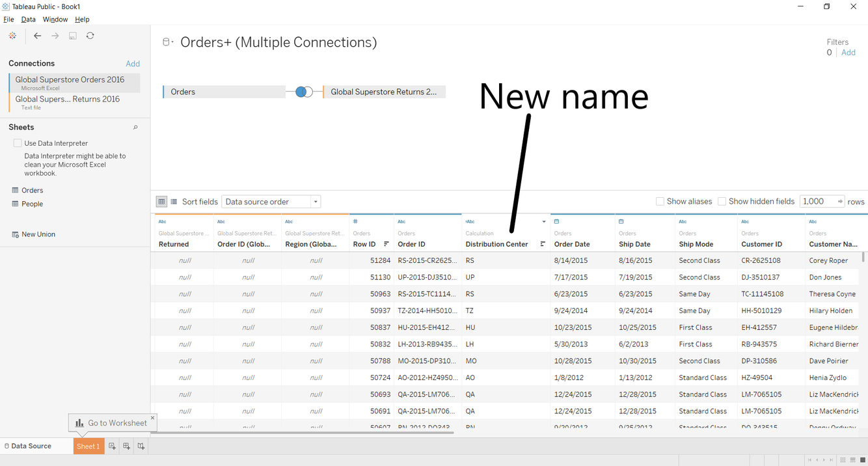Click the calendar type icon above Order Date
Screen dimensions: 868x466
[x=556, y=221]
